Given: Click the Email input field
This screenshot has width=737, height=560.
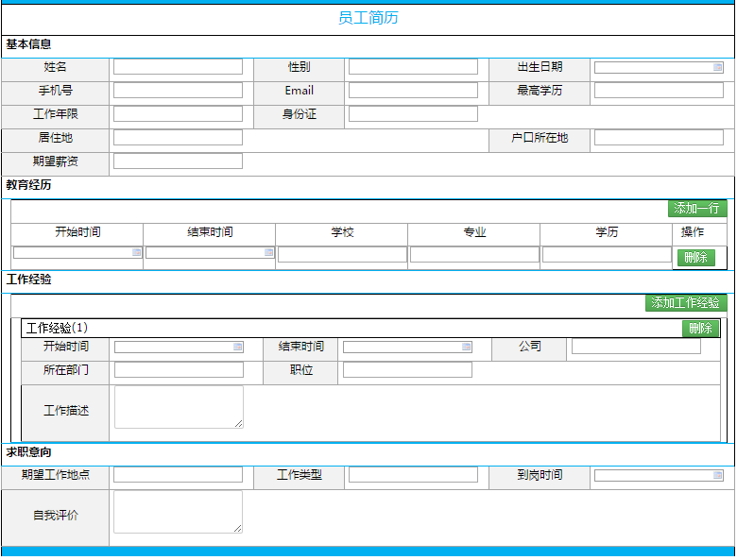Looking at the screenshot, I should tap(413, 91).
